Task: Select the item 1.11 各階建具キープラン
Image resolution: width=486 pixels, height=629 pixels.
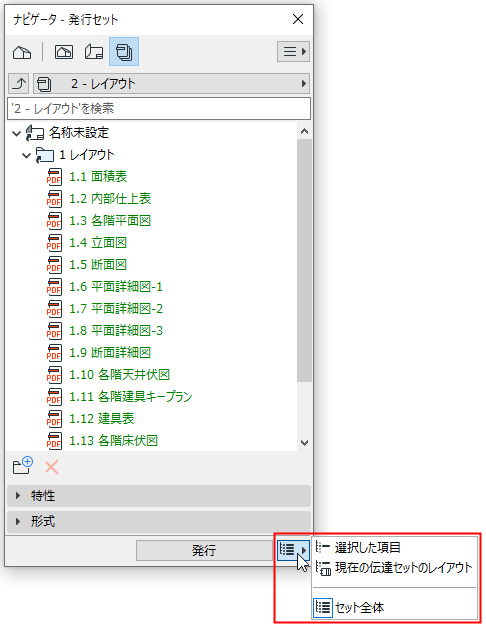Action: 131,397
